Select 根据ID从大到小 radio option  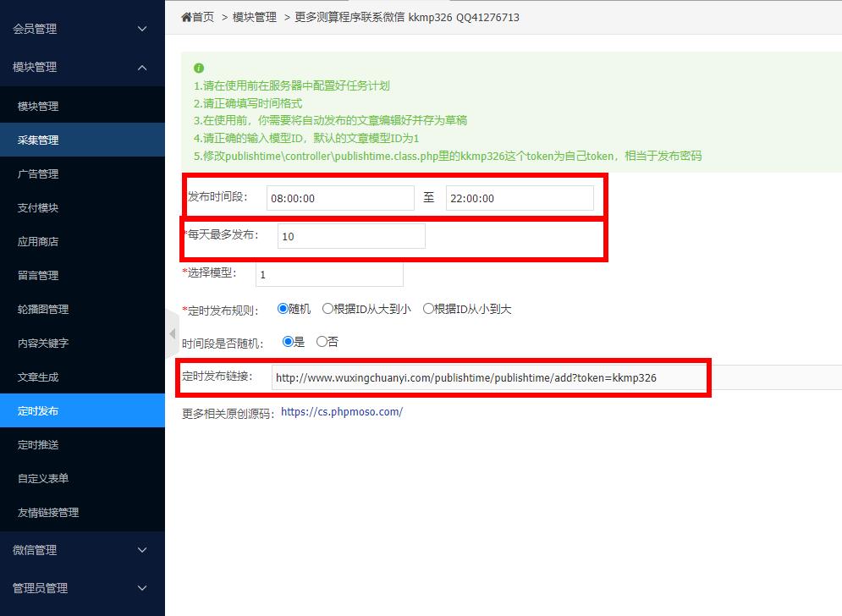327,309
